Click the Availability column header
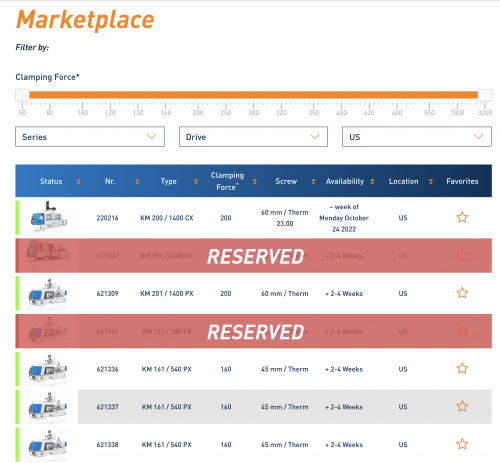The height and width of the screenshot is (463, 500). click(345, 181)
